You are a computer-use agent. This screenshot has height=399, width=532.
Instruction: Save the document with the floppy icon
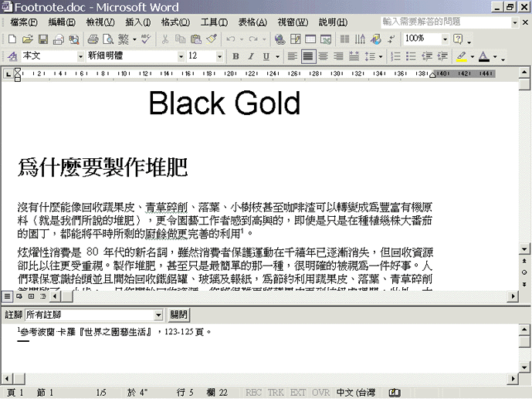point(43,39)
